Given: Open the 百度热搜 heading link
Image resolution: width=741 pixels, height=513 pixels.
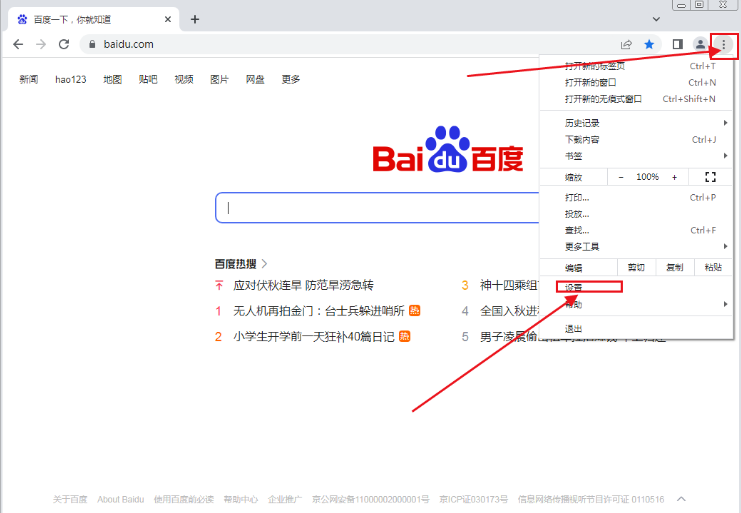Looking at the screenshot, I should click(x=241, y=264).
